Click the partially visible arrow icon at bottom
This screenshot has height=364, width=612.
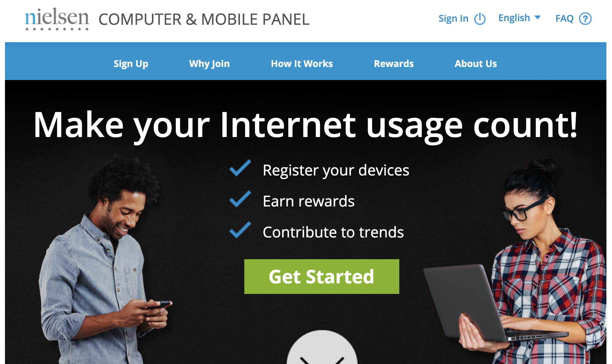click(306, 355)
